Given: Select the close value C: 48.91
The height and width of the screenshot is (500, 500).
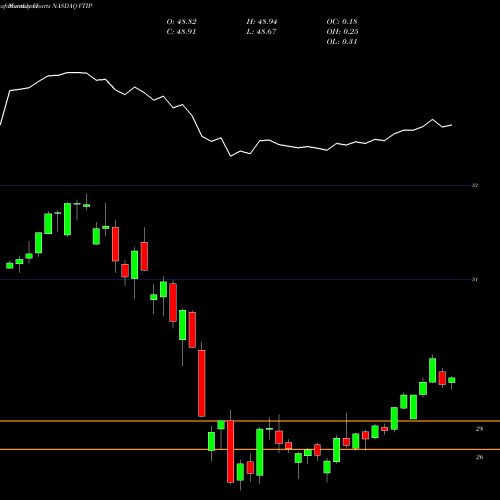Looking at the screenshot, I should [181, 32].
